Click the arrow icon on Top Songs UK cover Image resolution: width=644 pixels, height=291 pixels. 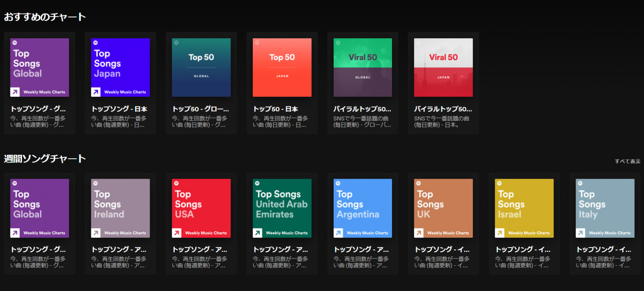(x=419, y=233)
